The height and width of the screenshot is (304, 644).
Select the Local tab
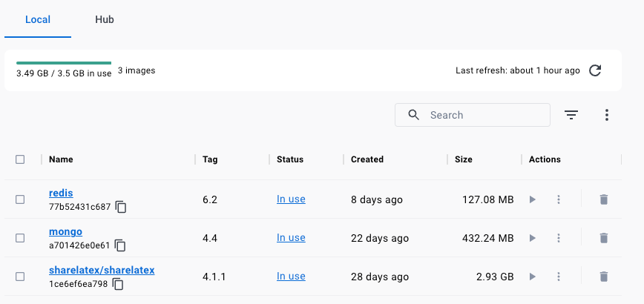click(38, 19)
